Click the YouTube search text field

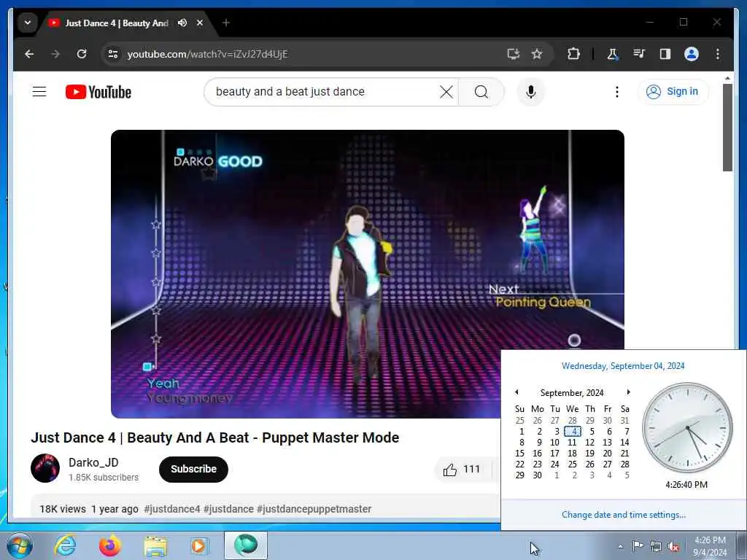tap(324, 91)
